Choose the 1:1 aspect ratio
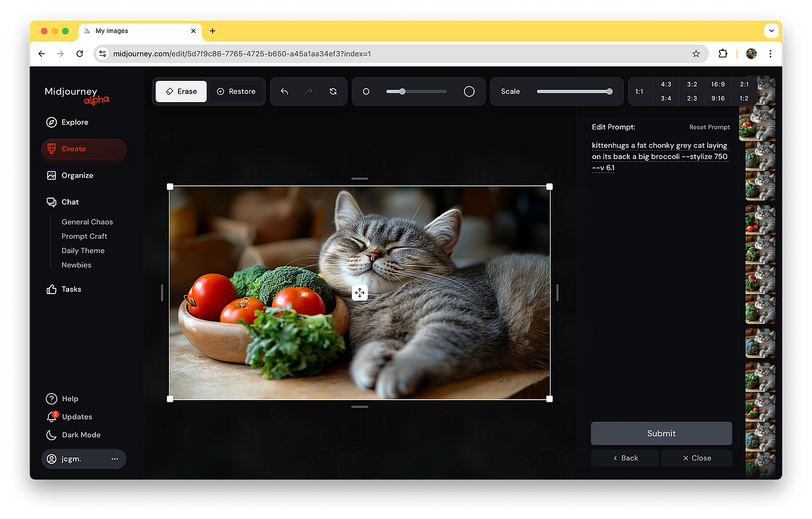The height and width of the screenshot is (519, 812). 639,92
